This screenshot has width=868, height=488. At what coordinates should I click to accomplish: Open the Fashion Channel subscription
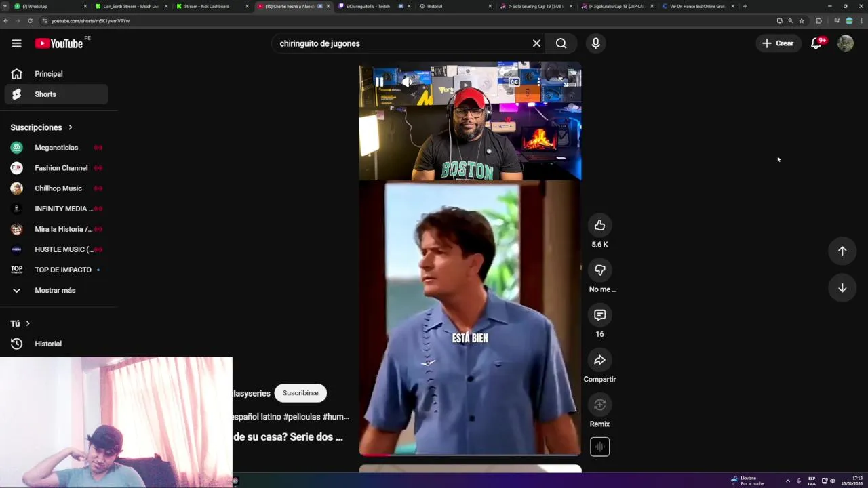point(56,168)
